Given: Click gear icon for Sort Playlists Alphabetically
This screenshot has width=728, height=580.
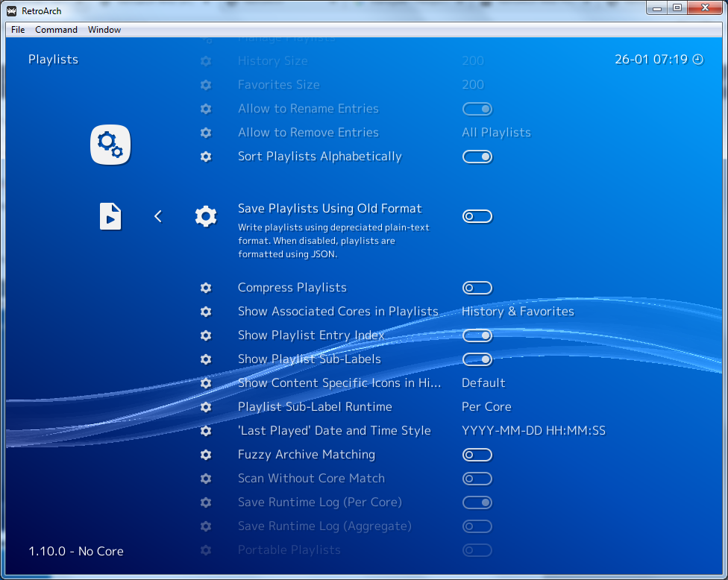Looking at the screenshot, I should click(206, 157).
